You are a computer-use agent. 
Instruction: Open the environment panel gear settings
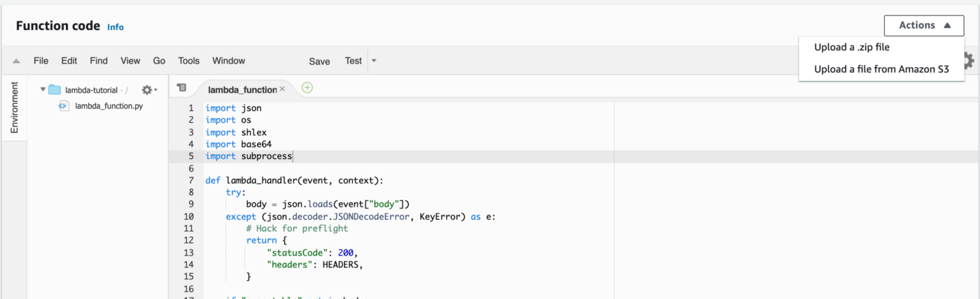tap(148, 90)
